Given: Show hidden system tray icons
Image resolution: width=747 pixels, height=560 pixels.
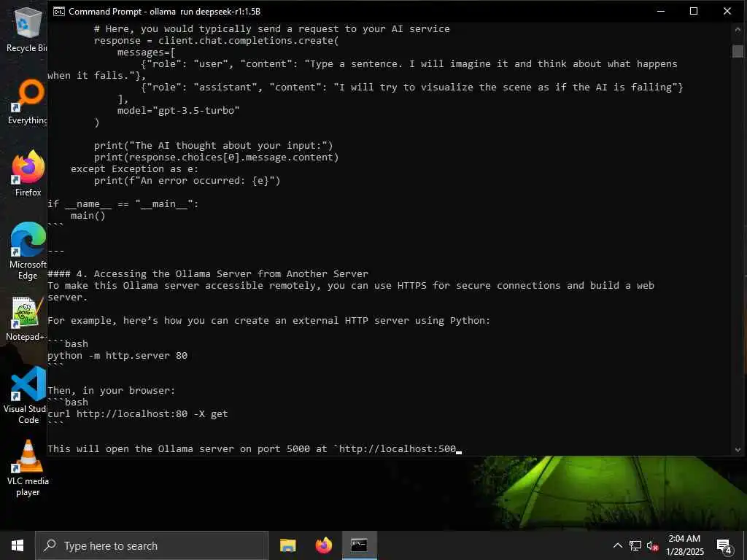Looking at the screenshot, I should [x=617, y=545].
